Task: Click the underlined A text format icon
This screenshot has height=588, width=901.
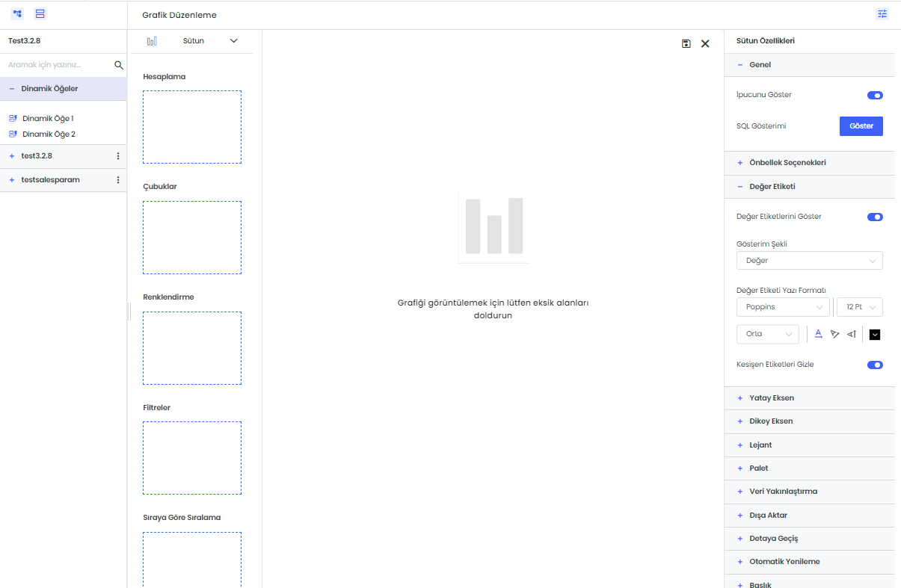Action: [x=818, y=334]
